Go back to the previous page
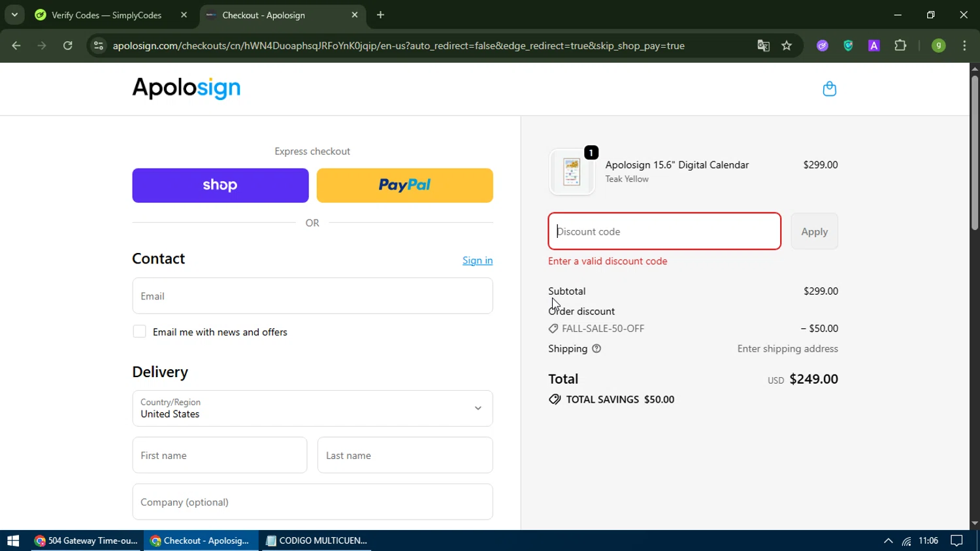This screenshot has height=551, width=980. click(16, 46)
